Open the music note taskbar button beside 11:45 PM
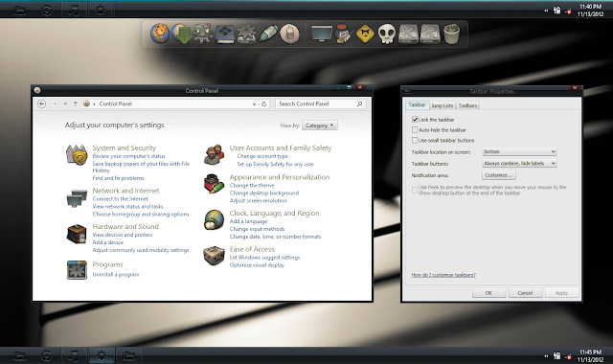 point(73,355)
